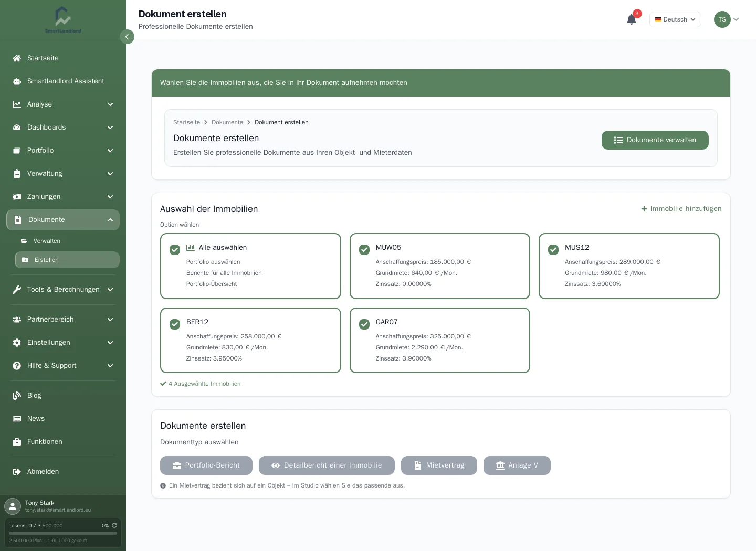
Task: Open the Einstellungen menu item
Action: click(63, 343)
